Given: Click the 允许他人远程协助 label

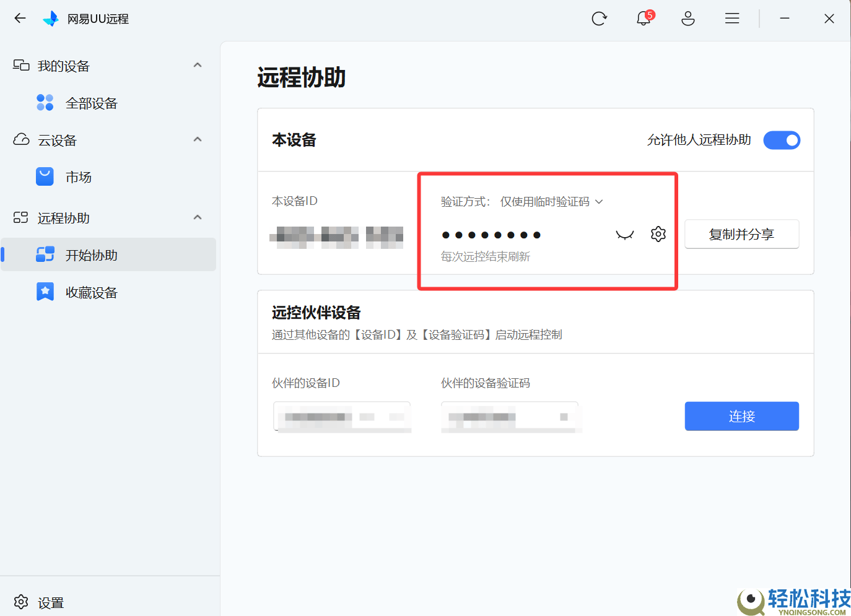Looking at the screenshot, I should click(699, 141).
